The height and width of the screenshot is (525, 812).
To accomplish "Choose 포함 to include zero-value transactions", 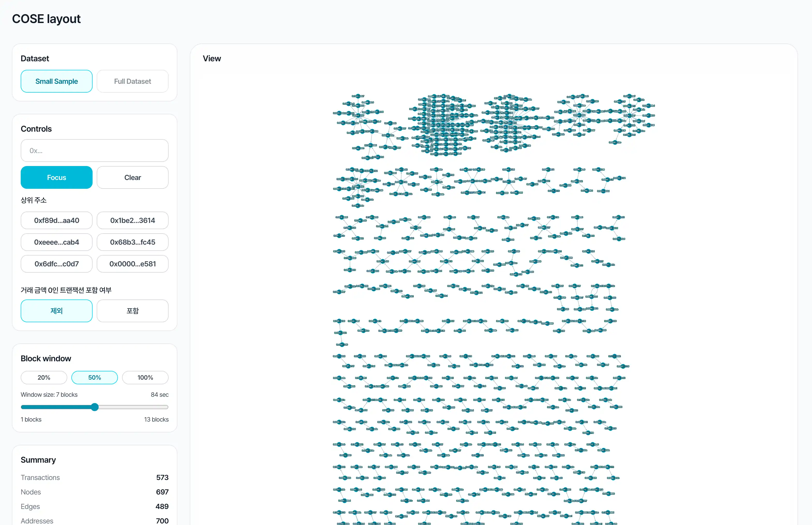I will 132,311.
